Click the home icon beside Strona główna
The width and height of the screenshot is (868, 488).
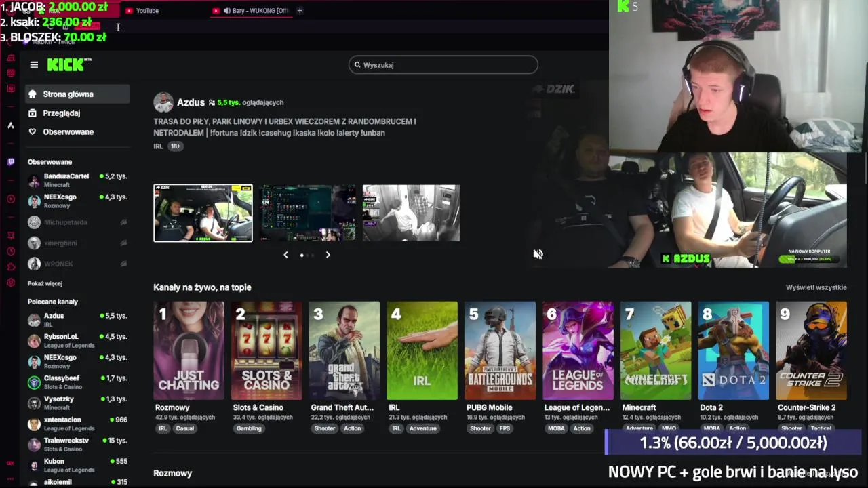point(32,94)
